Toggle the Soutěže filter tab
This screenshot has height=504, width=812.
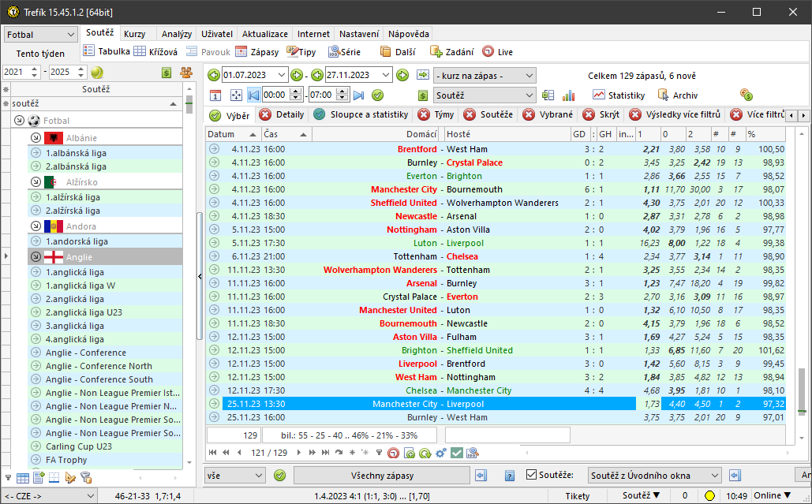[x=488, y=114]
